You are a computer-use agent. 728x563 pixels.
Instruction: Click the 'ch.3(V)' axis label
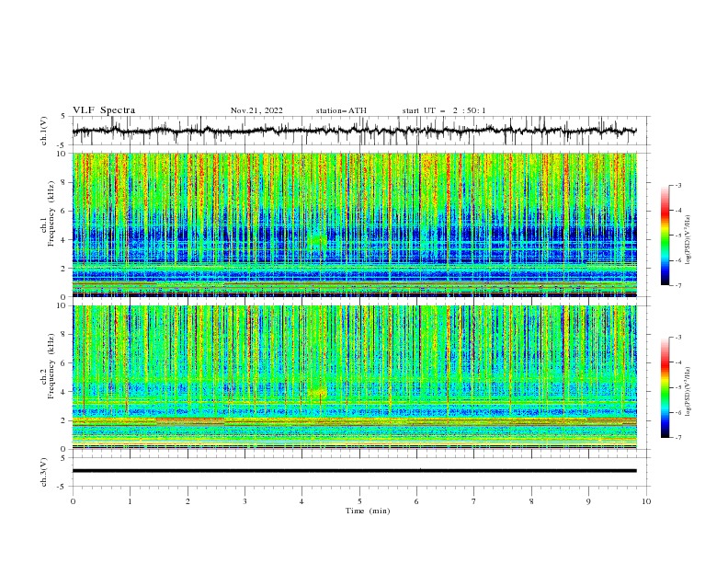pyautogui.click(x=44, y=472)
